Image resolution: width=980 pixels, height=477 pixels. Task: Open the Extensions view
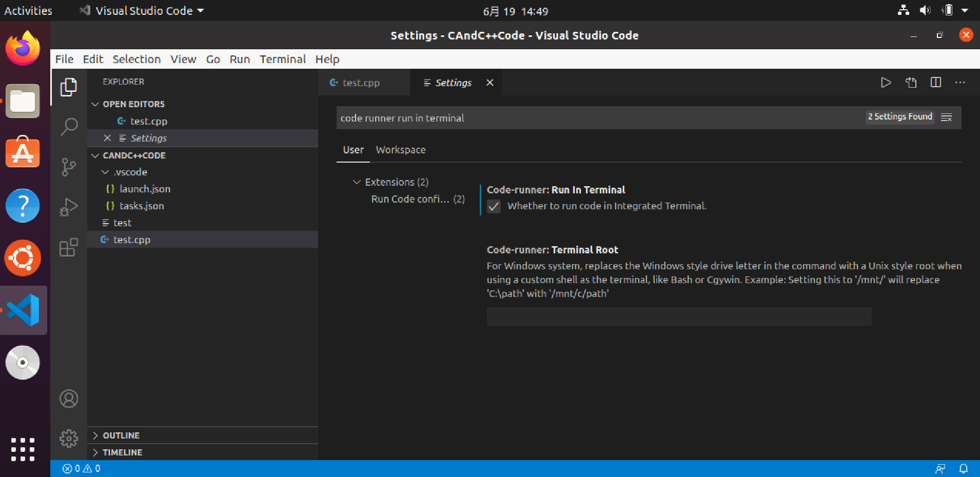[69, 247]
